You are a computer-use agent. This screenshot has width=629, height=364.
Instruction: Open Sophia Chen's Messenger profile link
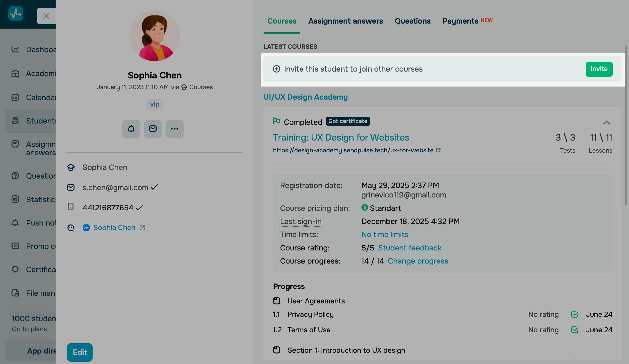(x=114, y=227)
